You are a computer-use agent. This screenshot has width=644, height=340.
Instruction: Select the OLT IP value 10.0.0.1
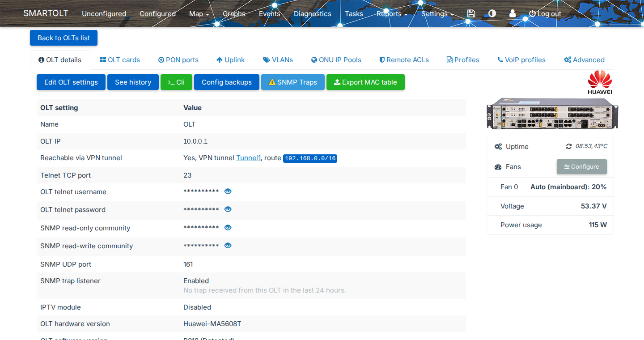pos(195,141)
